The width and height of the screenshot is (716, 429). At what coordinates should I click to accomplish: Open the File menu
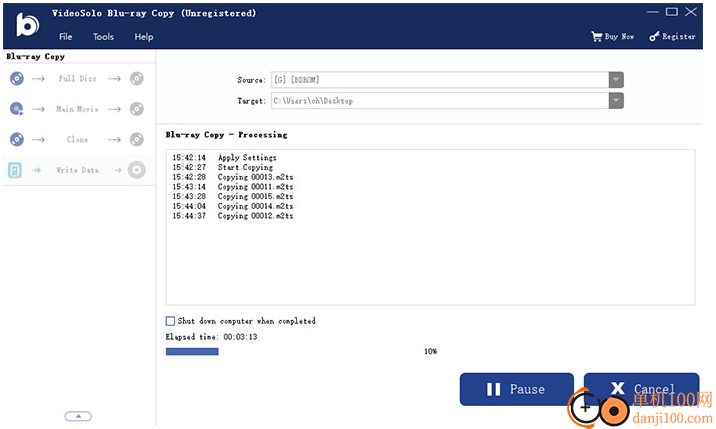(x=65, y=37)
